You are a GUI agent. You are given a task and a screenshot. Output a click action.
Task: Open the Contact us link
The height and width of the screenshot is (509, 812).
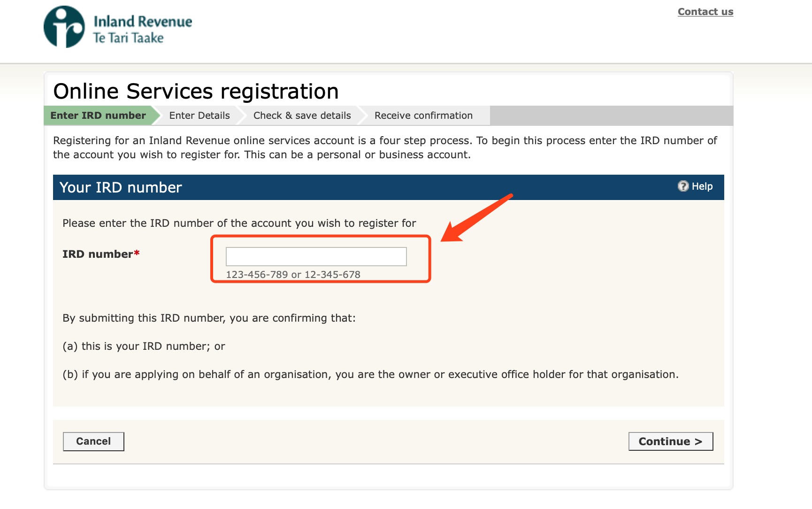pyautogui.click(x=705, y=12)
